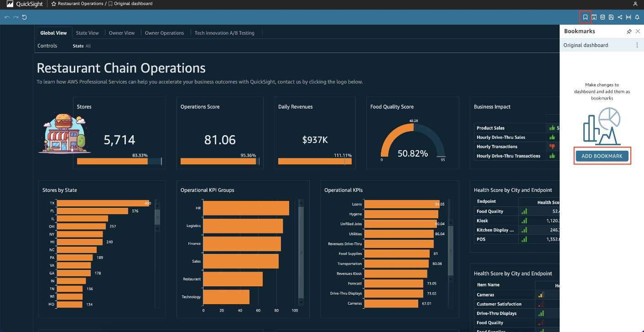This screenshot has height=332, width=644.
Task: Select the Original dashboard bookmark
Action: click(586, 45)
